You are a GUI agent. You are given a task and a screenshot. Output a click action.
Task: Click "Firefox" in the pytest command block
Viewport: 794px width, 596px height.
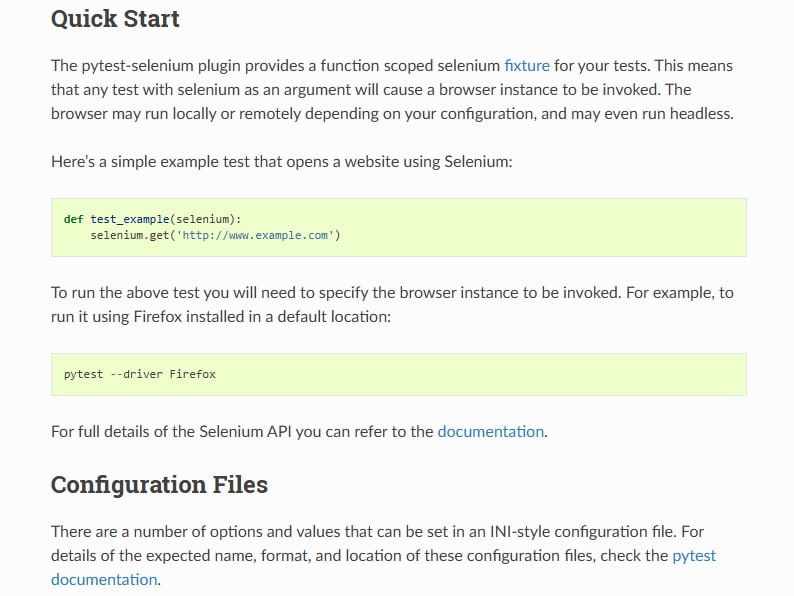coord(192,375)
